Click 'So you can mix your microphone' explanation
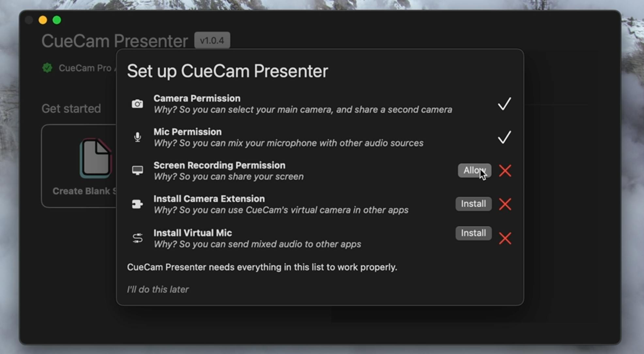Screen dimensions: 644x354 [288, 143]
